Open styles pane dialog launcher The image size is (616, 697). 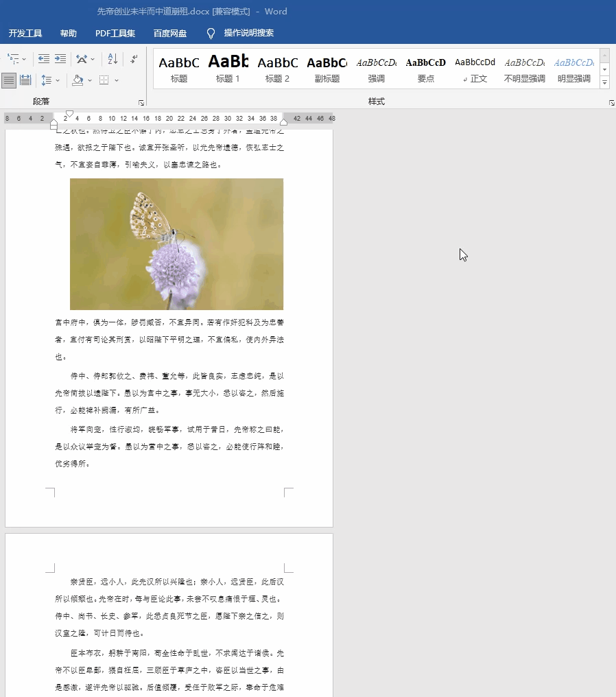pyautogui.click(x=612, y=103)
